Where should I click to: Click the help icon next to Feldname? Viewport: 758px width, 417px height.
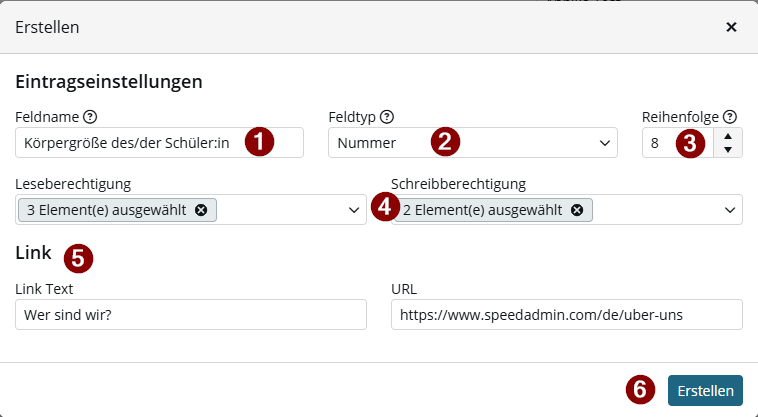90,117
